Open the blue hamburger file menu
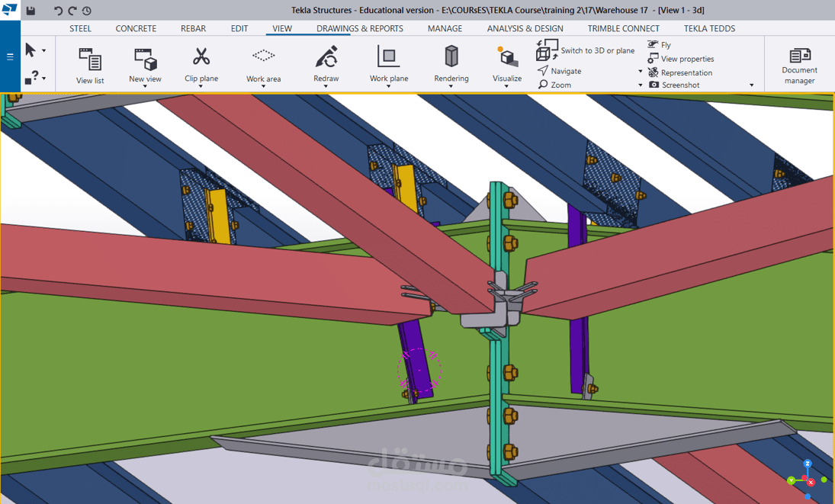The image size is (835, 504). point(10,56)
